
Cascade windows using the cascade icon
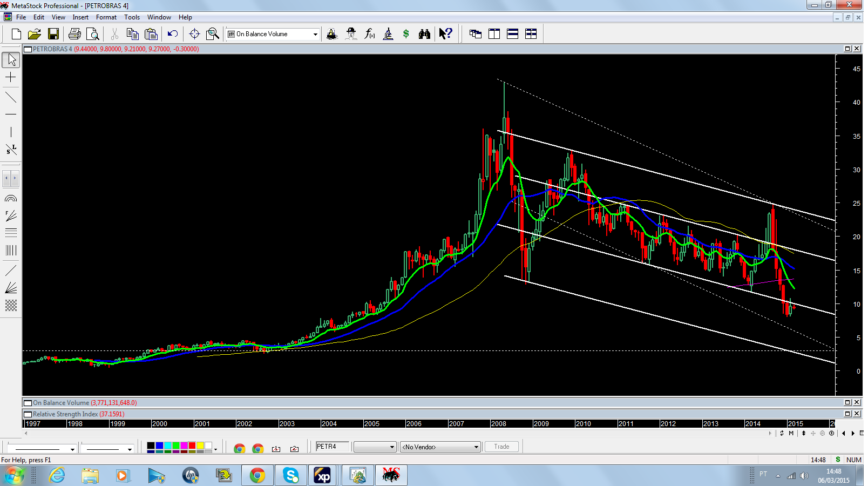476,34
